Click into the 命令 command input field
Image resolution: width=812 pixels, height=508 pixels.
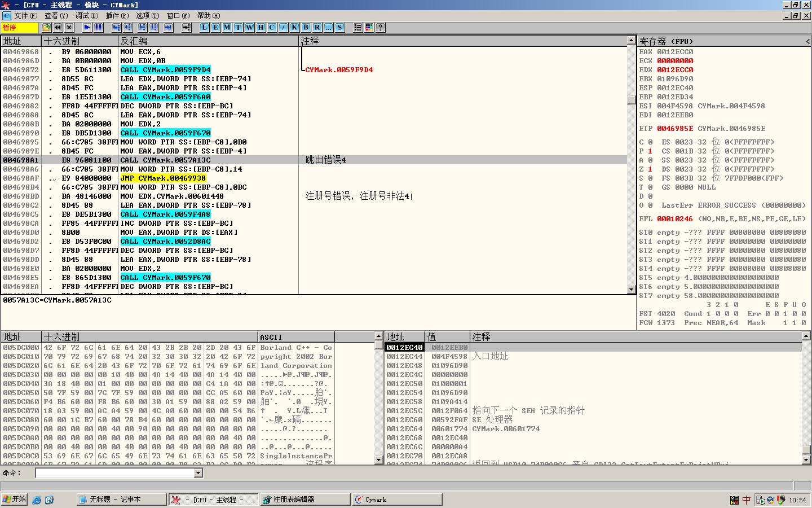coord(114,473)
